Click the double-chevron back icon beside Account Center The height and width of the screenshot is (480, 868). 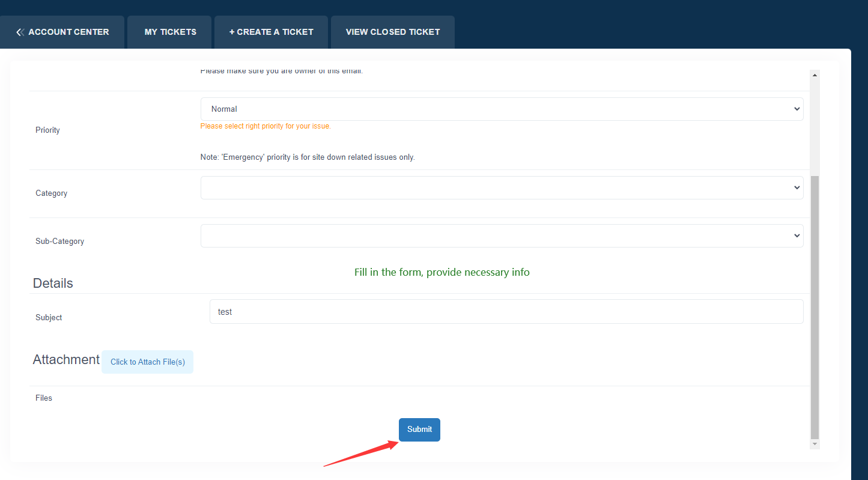20,32
